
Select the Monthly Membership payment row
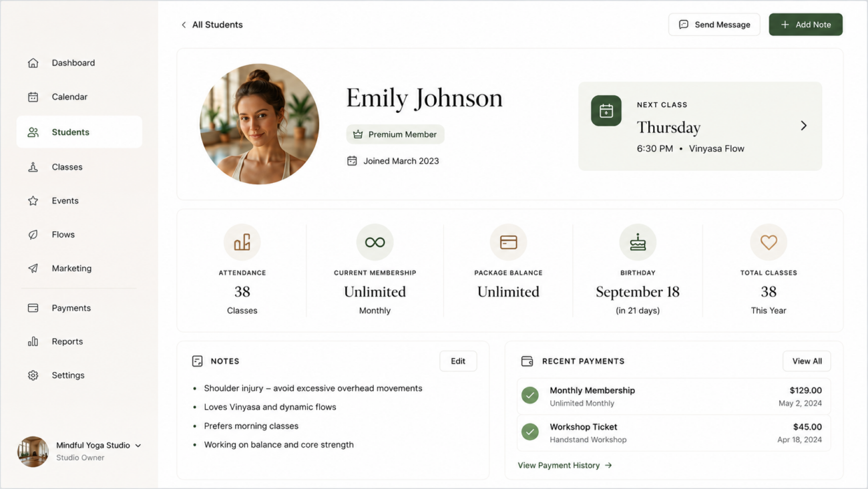674,396
